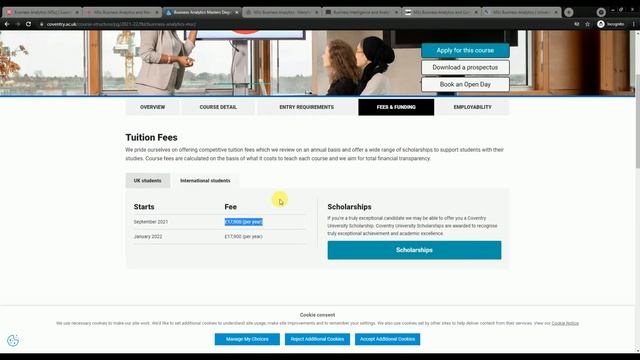The image size is (640, 360).
Task: Select the Fees & Funding tab
Action: coord(396,107)
